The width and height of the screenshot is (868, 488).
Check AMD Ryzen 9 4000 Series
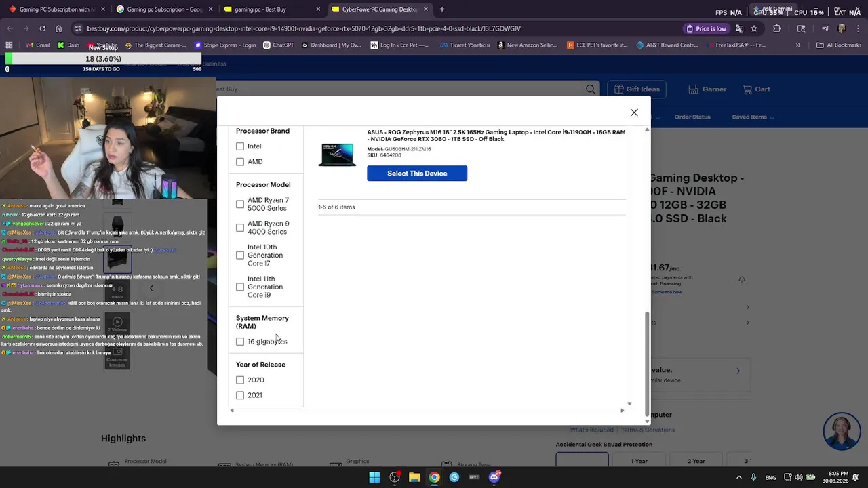(240, 228)
